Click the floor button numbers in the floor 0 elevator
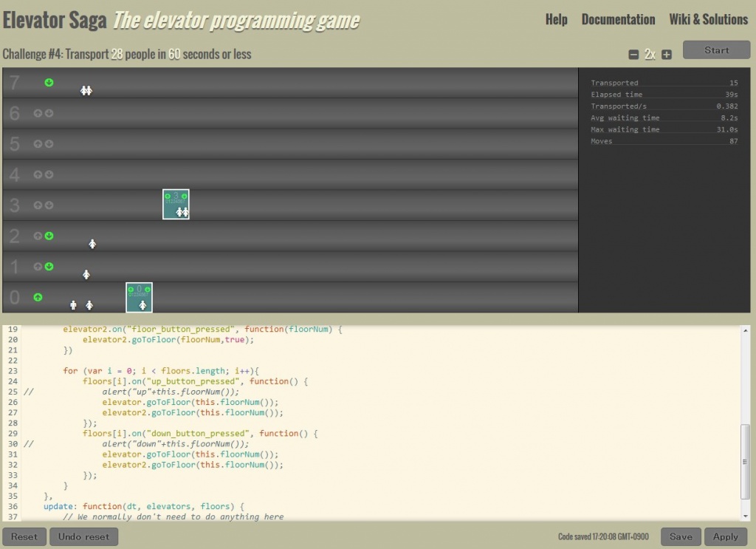 (137, 294)
